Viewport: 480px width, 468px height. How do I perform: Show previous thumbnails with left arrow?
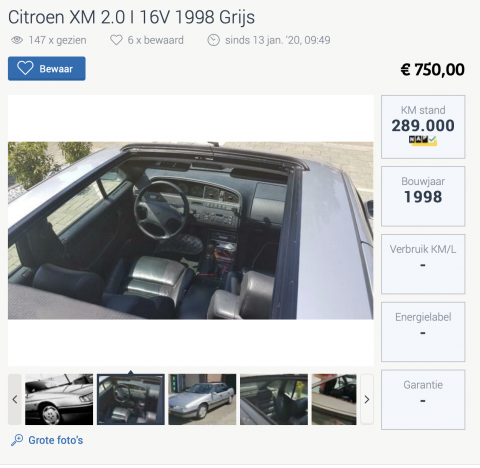click(x=15, y=399)
